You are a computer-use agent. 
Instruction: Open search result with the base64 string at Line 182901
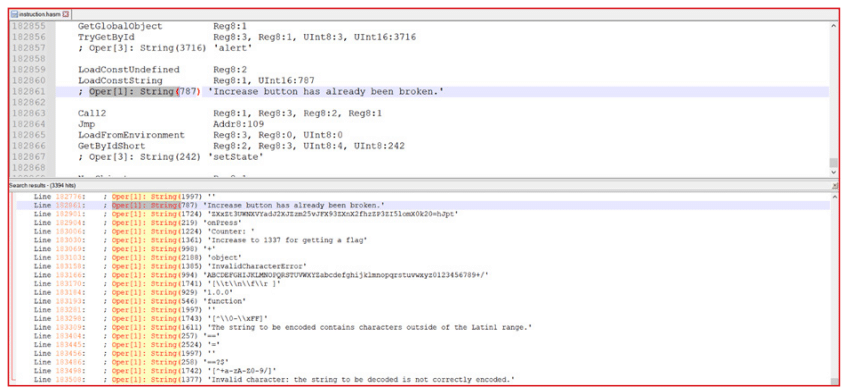(245, 214)
